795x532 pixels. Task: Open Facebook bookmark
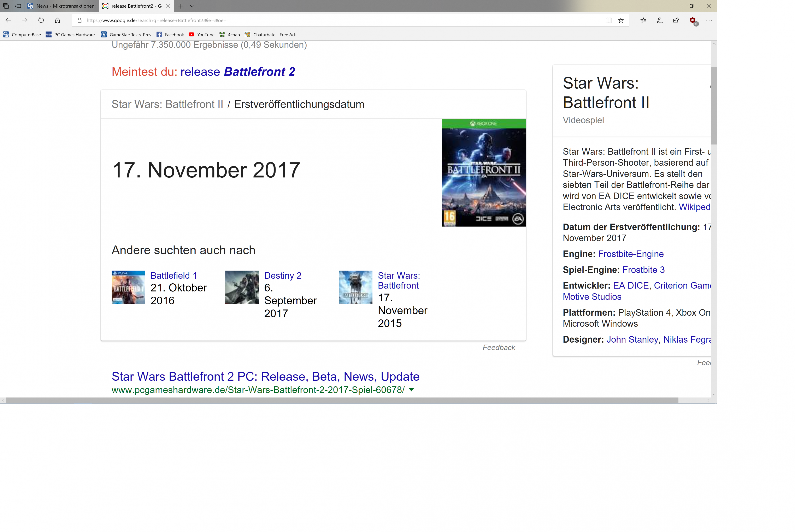pos(170,35)
